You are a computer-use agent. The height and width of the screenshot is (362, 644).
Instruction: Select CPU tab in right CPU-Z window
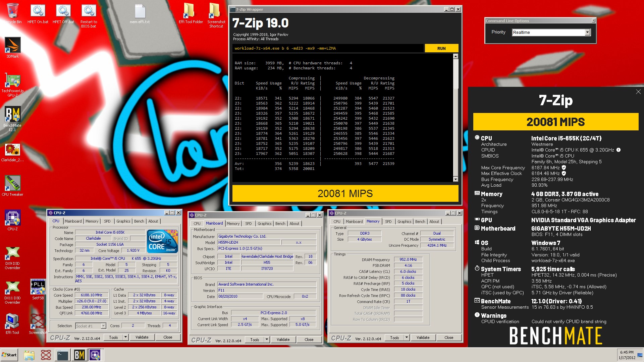337,222
